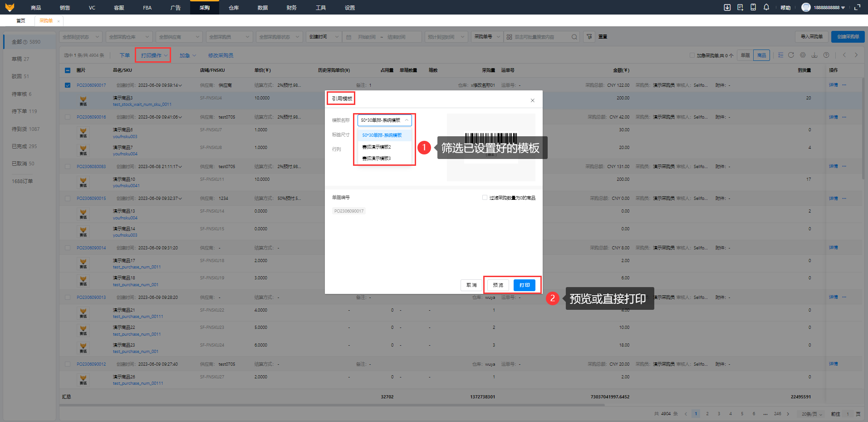Open the PO2306090015 order link
868x422 pixels.
(x=91, y=199)
